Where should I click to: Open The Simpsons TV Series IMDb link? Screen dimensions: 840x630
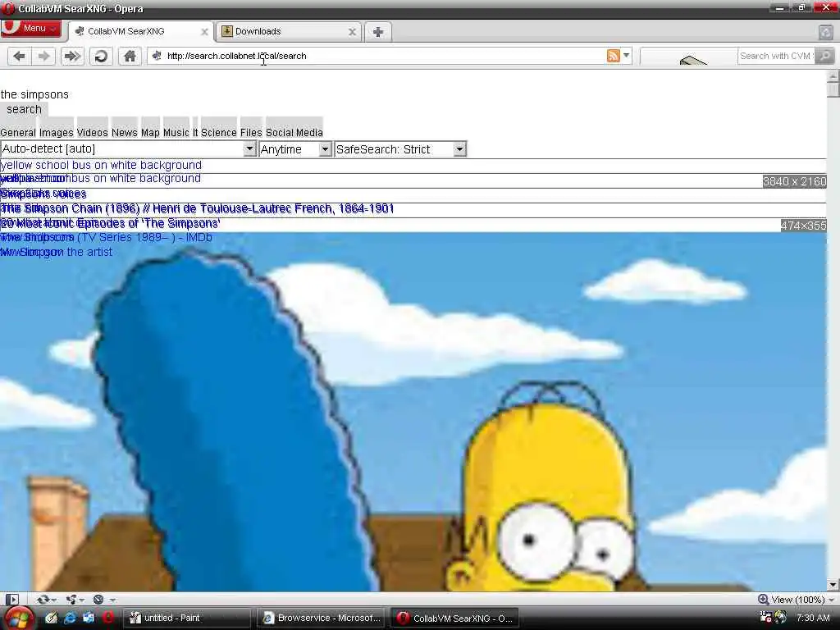[106, 237]
